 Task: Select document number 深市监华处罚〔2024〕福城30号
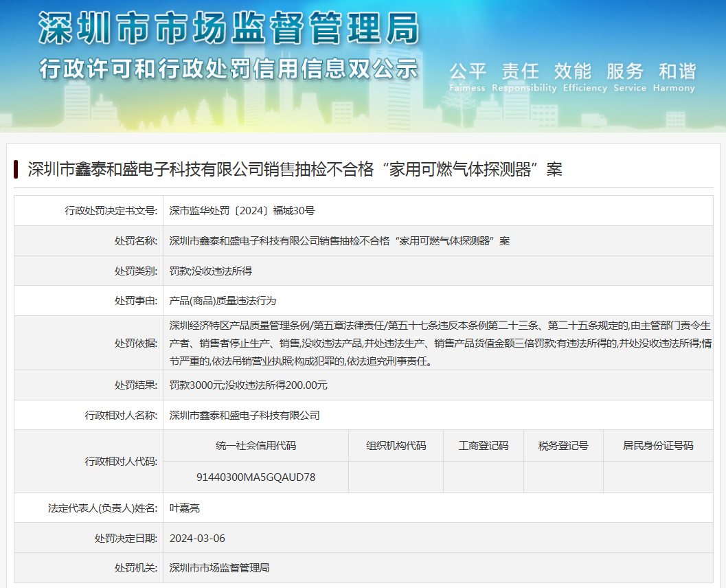(242, 211)
